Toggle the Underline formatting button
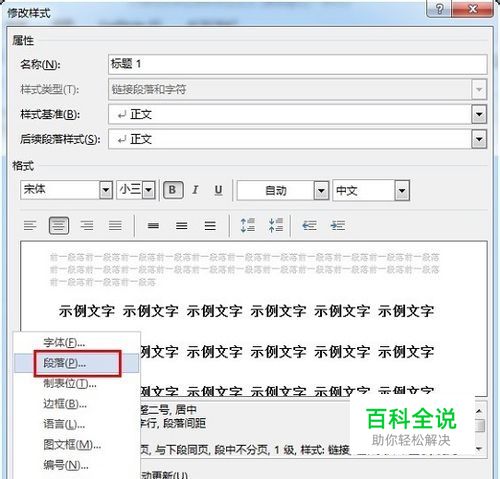This screenshot has width=500, height=479. [x=218, y=190]
